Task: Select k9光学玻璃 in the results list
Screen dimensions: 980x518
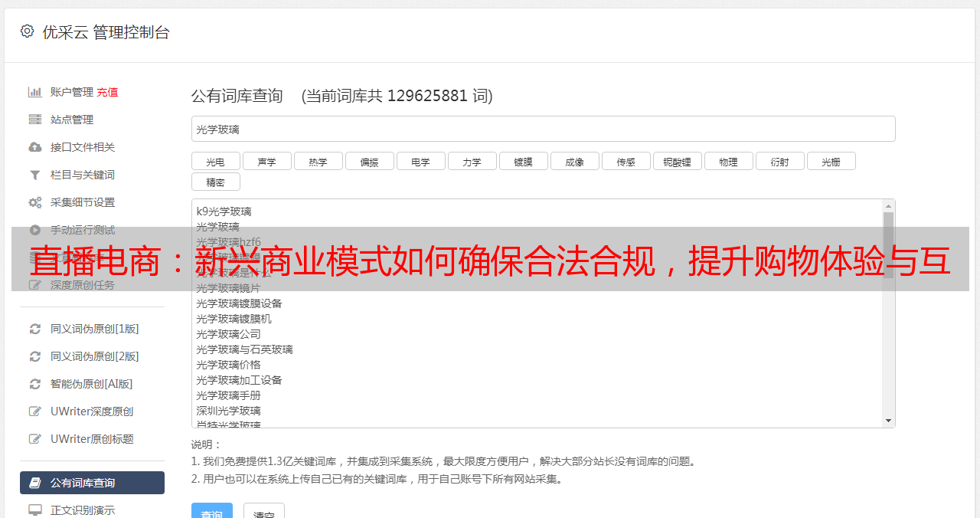Action: click(224, 211)
